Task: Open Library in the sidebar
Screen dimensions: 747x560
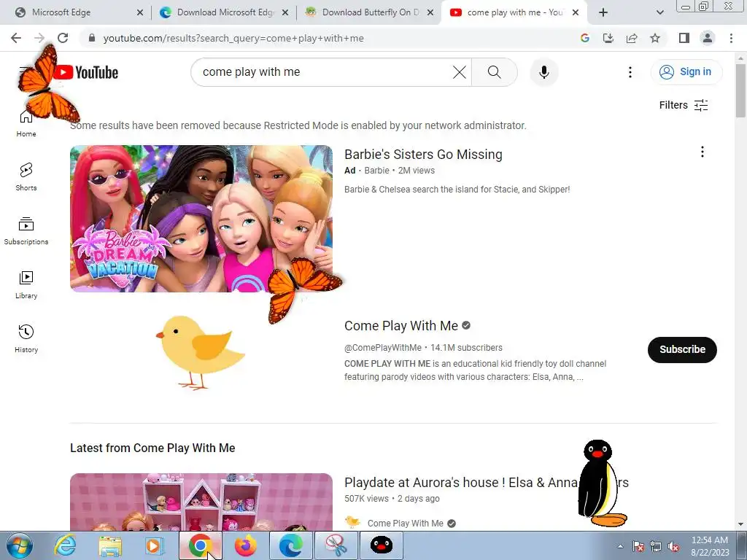Action: pos(26,285)
